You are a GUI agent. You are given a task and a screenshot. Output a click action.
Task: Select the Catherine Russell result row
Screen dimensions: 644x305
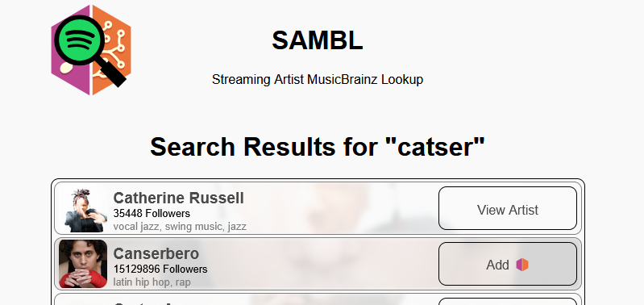click(318, 208)
